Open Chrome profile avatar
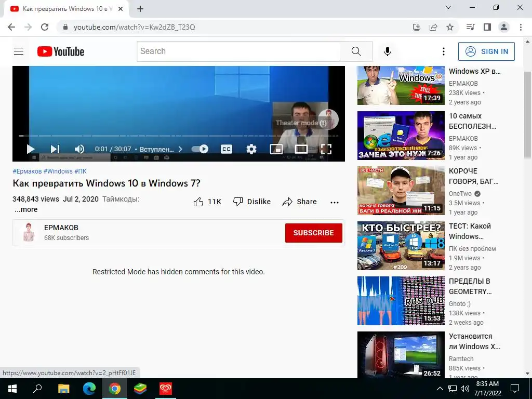This screenshot has height=399, width=532. pyautogui.click(x=504, y=27)
